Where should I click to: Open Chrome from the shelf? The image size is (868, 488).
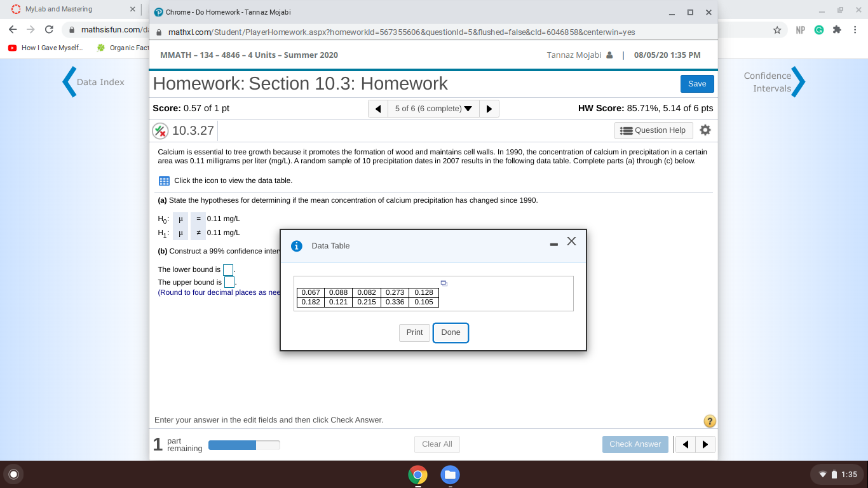[417, 474]
